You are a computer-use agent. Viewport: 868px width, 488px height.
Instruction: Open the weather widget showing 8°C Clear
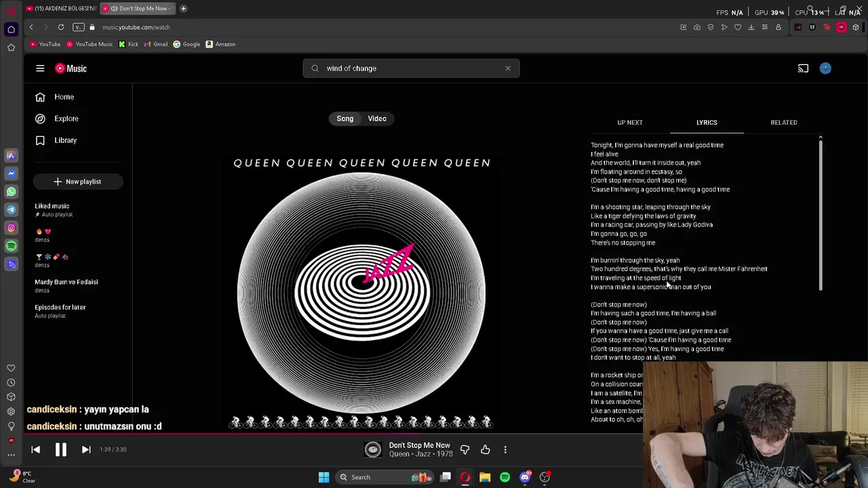point(22,477)
